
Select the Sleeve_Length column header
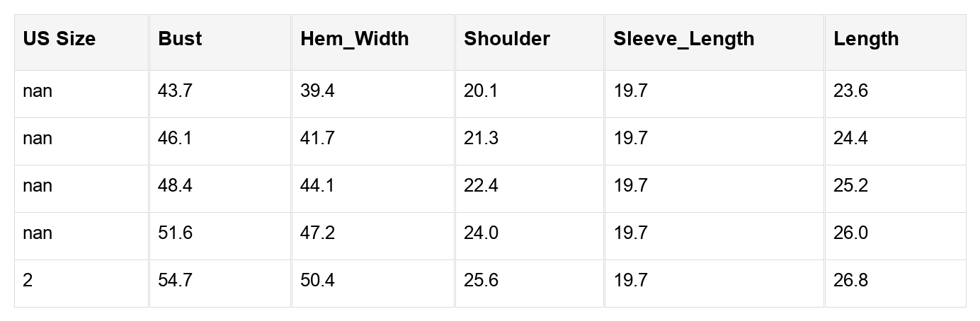(683, 39)
